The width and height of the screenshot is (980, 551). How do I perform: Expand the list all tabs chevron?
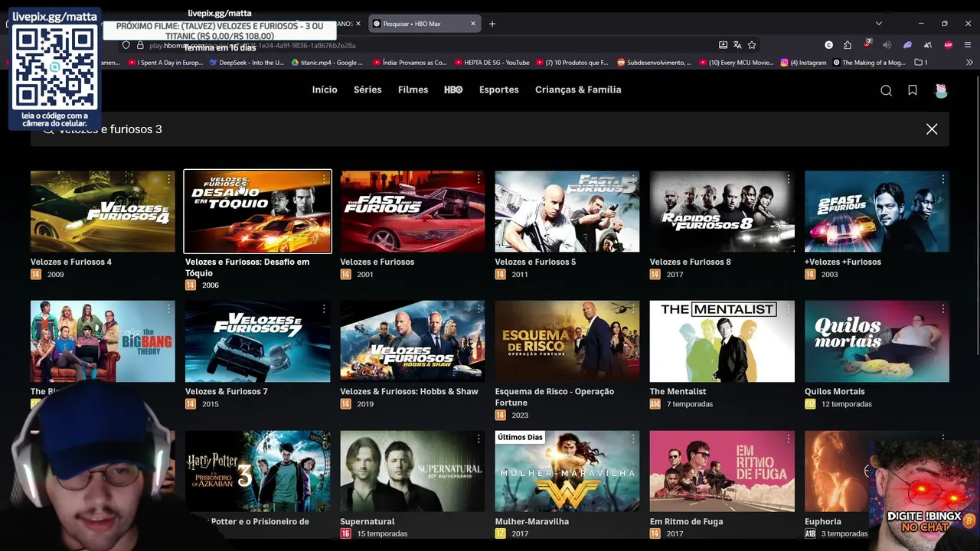pos(879,24)
